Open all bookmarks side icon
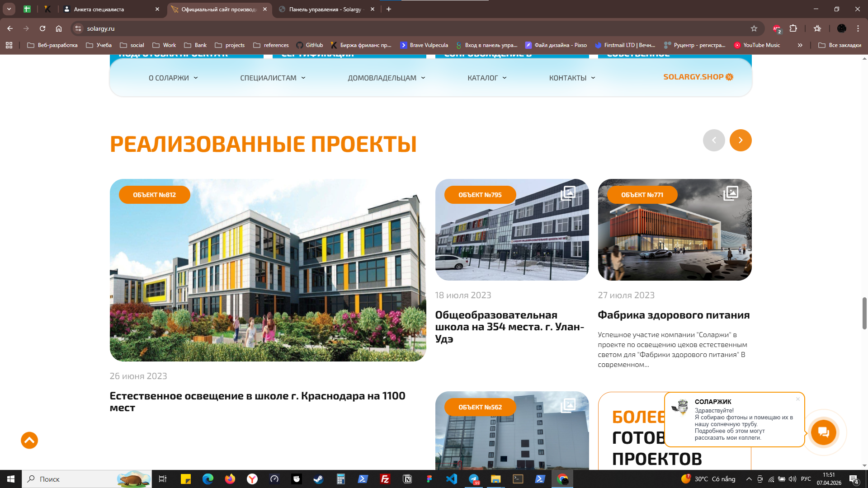Image resolution: width=868 pixels, height=488 pixels. click(x=817, y=28)
